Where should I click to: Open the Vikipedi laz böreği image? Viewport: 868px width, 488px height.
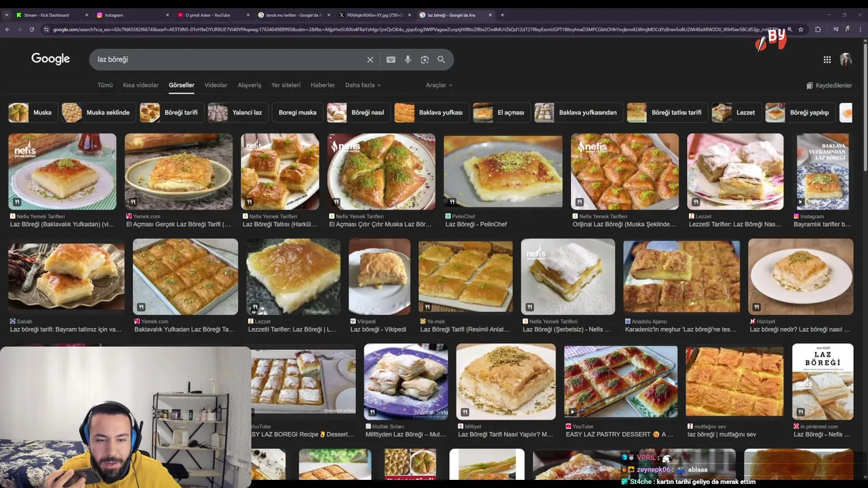pos(379,277)
